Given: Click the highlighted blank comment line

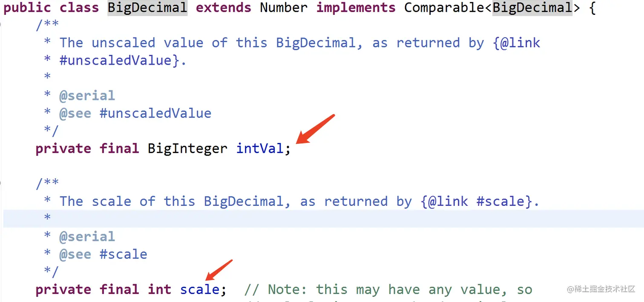Looking at the screenshot, I should tap(323, 218).
